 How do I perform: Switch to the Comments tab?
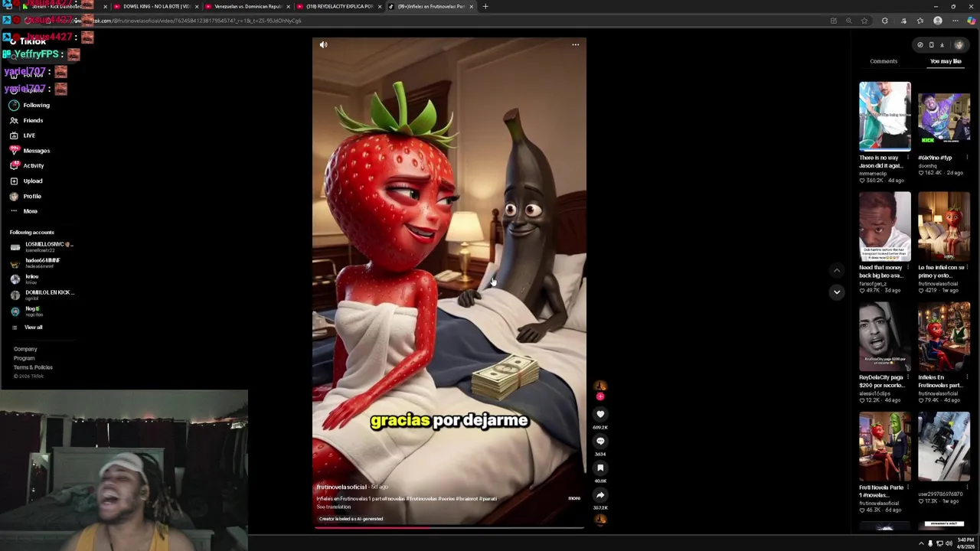[x=884, y=61]
